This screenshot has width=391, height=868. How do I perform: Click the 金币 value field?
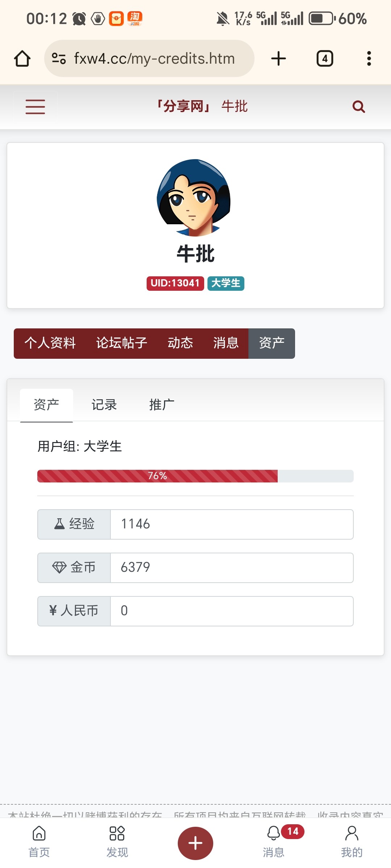pyautogui.click(x=232, y=567)
